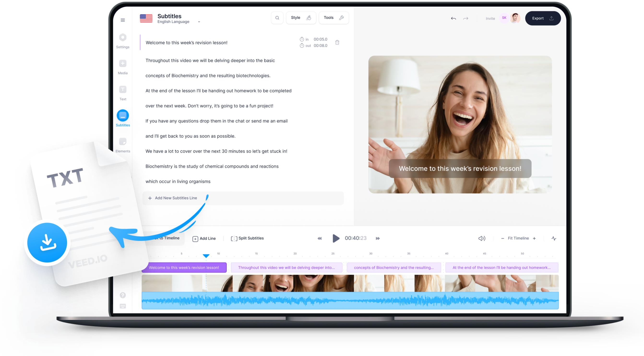
Task: Expand the sidebar hamburger menu
Action: [x=123, y=20]
